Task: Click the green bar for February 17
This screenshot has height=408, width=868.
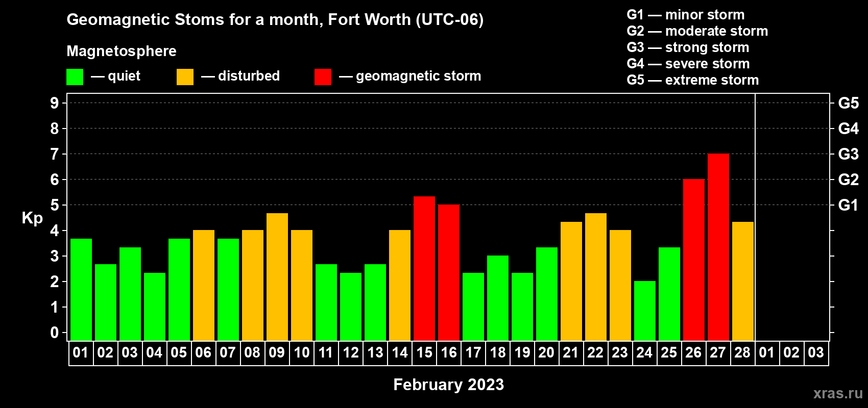Action: tap(473, 307)
